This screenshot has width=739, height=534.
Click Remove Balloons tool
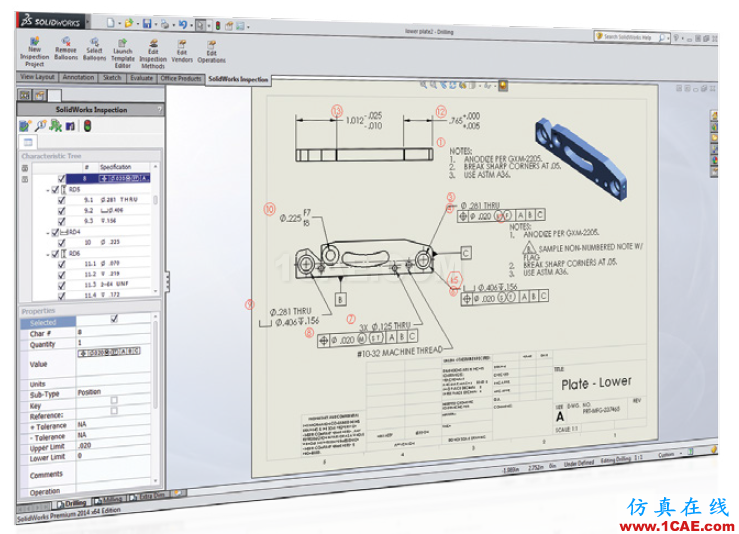(66, 49)
